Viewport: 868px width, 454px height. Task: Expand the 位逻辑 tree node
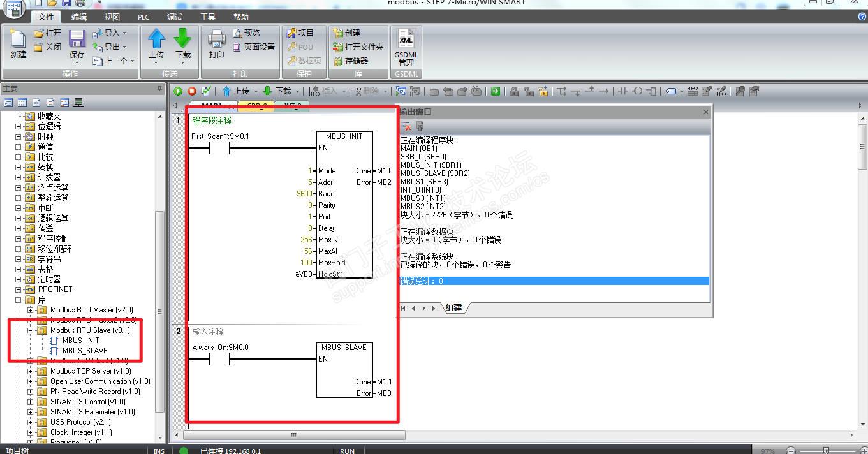click(x=18, y=126)
